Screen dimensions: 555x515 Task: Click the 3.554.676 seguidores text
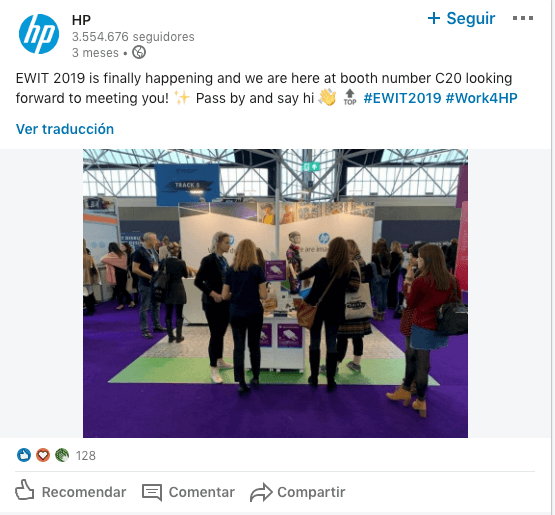(133, 37)
